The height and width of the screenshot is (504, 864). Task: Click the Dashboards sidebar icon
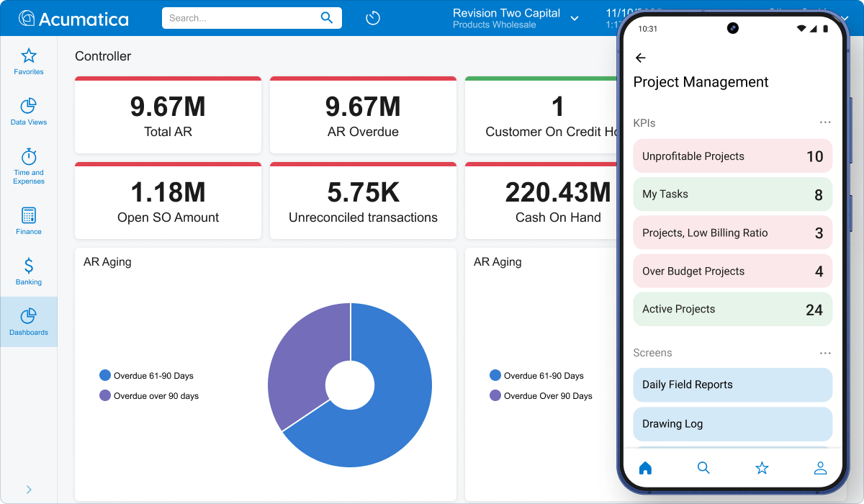pyautogui.click(x=29, y=320)
